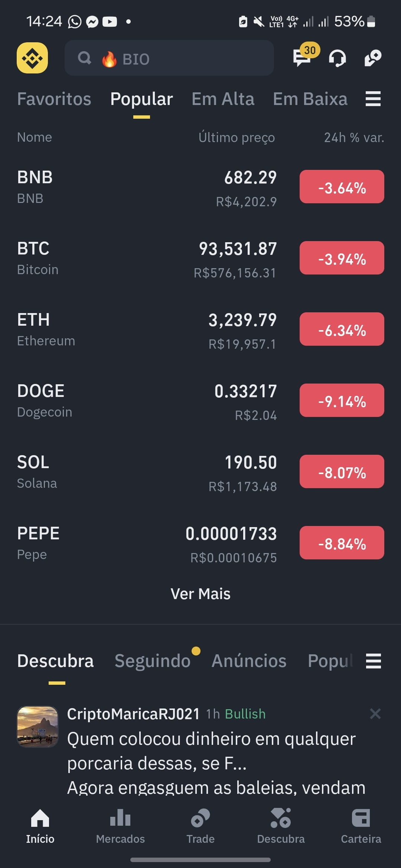Viewport: 401px width, 868px height.
Task: Dismiss the CriptoMaricaRJ021 post
Action: tap(375, 714)
